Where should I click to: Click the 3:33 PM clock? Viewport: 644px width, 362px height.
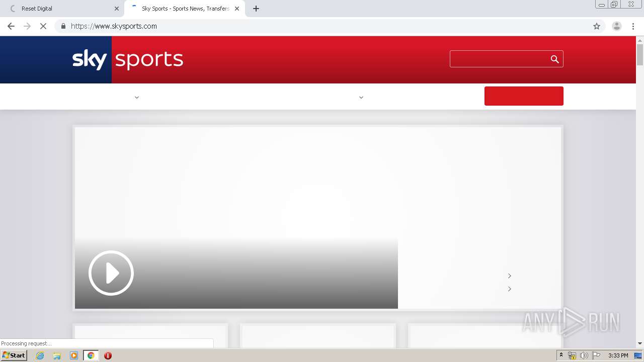coord(618,355)
